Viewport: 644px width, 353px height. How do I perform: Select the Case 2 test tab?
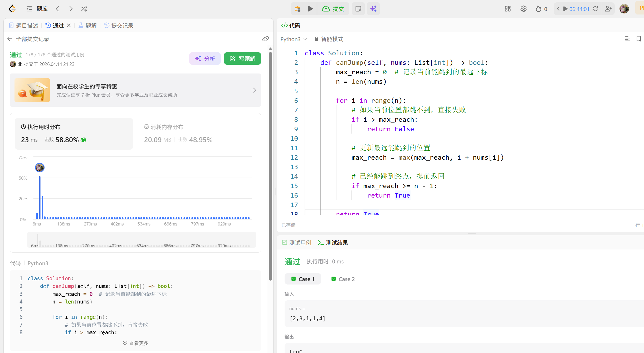click(343, 279)
